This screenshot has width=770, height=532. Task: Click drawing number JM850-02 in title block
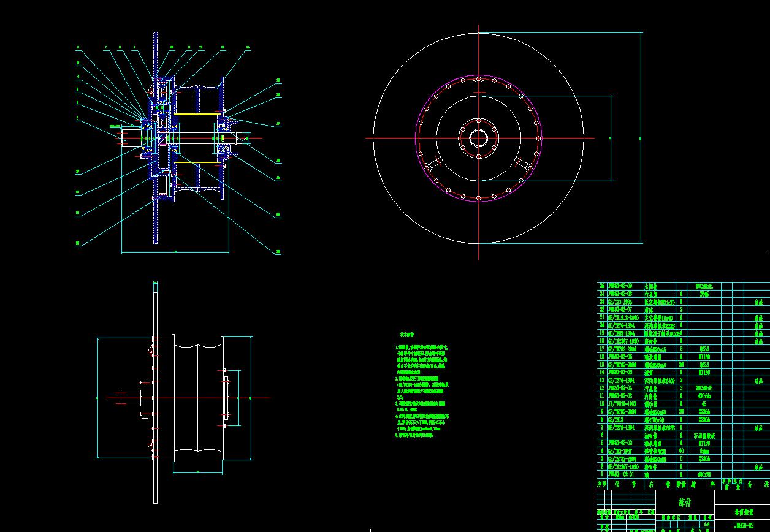[x=744, y=525]
